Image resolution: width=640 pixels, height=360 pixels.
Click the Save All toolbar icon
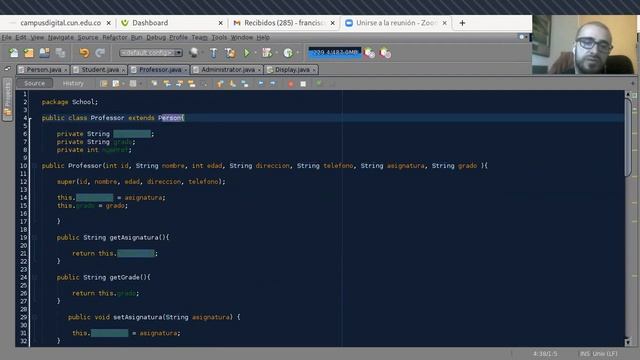pos(60,53)
